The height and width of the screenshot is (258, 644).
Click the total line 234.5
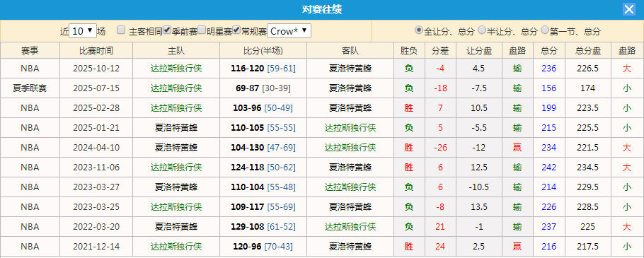pos(587,168)
